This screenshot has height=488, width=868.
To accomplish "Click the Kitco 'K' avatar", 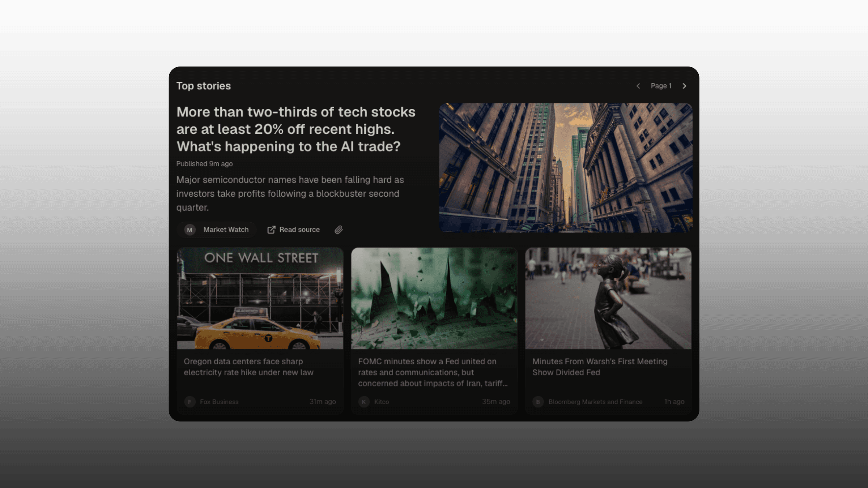I will (364, 402).
